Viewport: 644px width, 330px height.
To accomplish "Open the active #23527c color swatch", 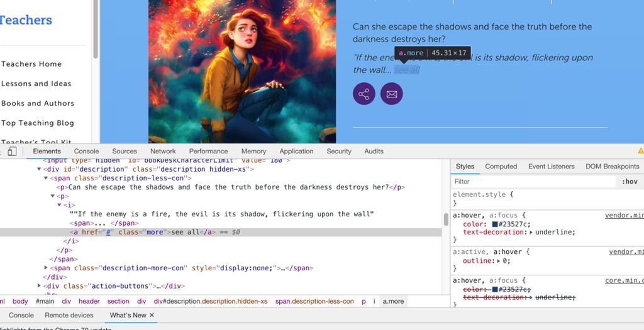I will [x=495, y=224].
